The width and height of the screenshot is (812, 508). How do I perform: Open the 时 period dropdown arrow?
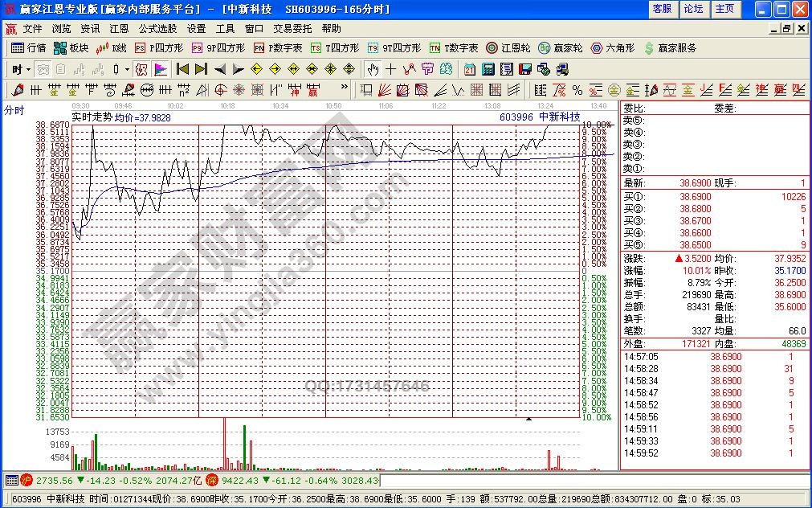point(28,69)
